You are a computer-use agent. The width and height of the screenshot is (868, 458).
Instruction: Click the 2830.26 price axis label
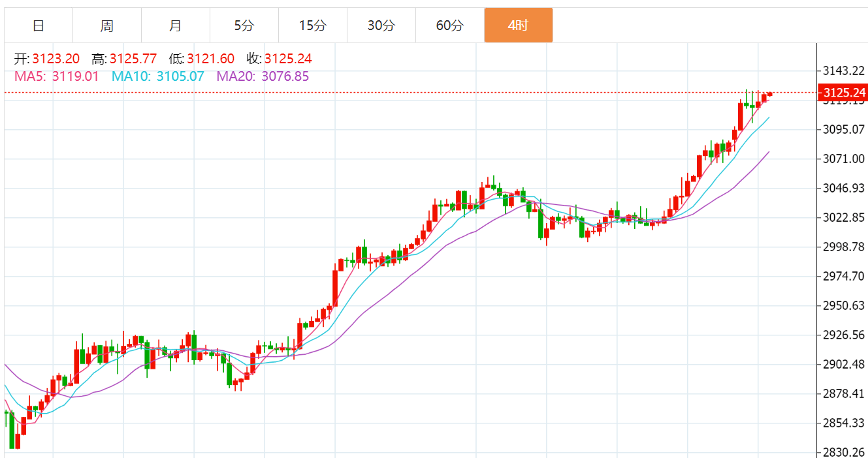(844, 452)
